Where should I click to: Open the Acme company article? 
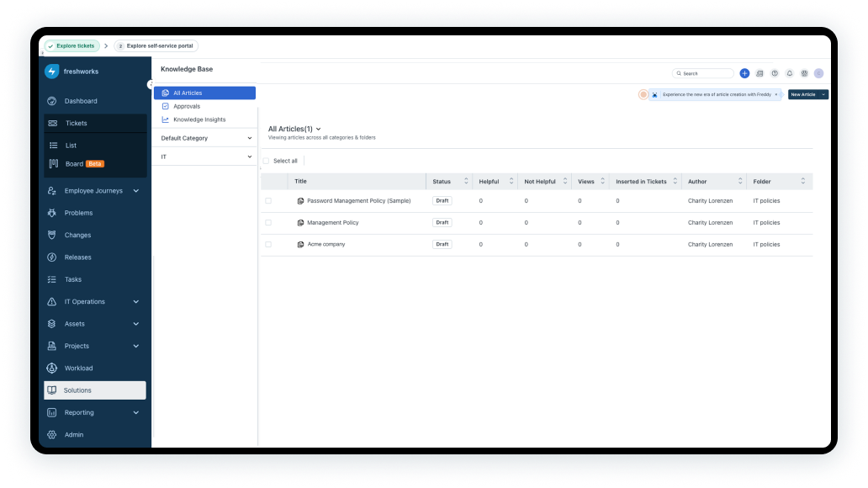tap(326, 244)
